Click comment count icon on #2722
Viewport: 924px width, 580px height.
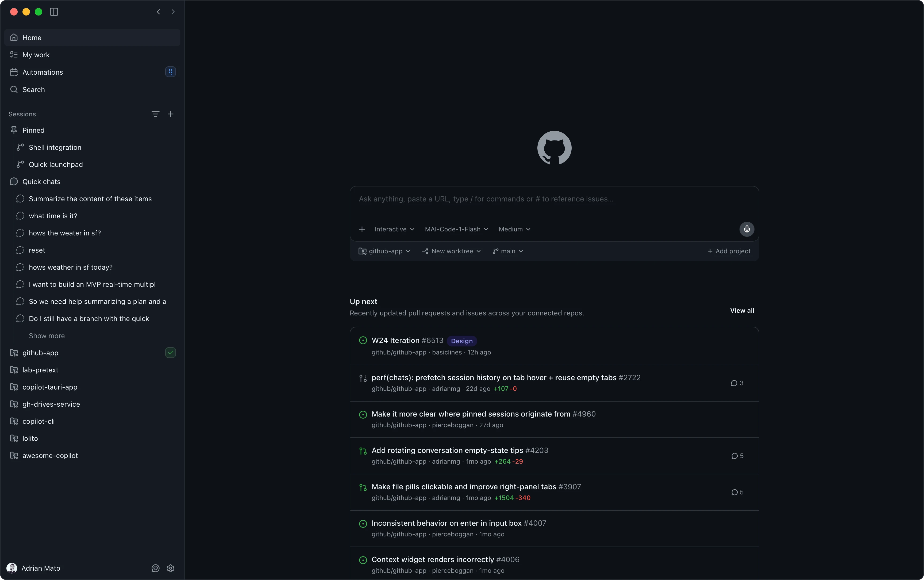pos(737,383)
